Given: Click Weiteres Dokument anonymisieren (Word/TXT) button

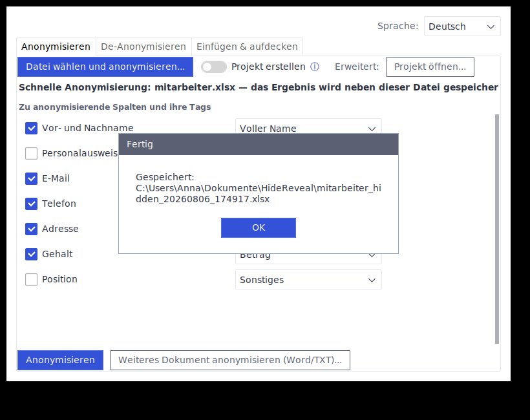Looking at the screenshot, I should (230, 360).
